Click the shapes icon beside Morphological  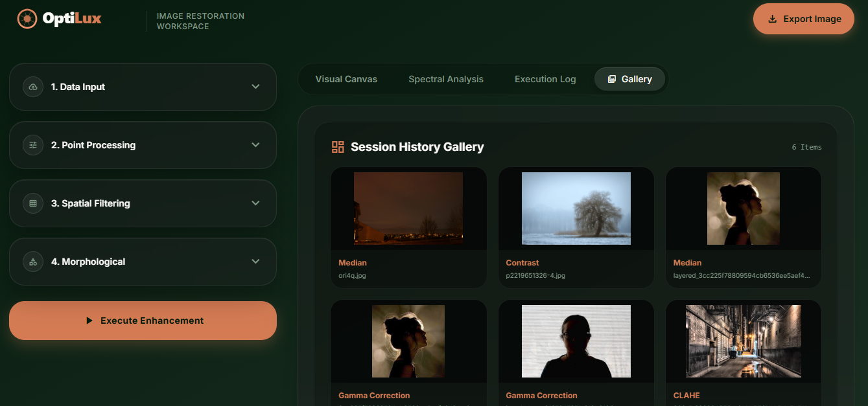tap(33, 262)
